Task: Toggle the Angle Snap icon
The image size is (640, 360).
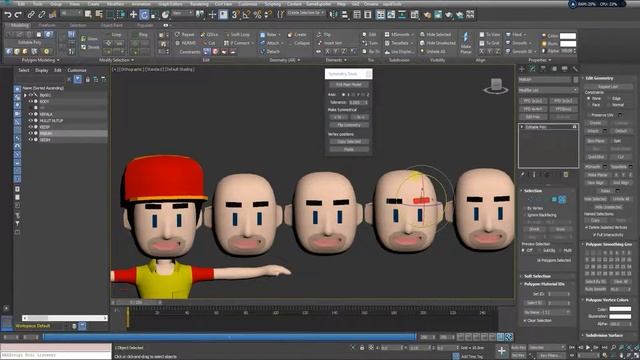Action: 246,15
